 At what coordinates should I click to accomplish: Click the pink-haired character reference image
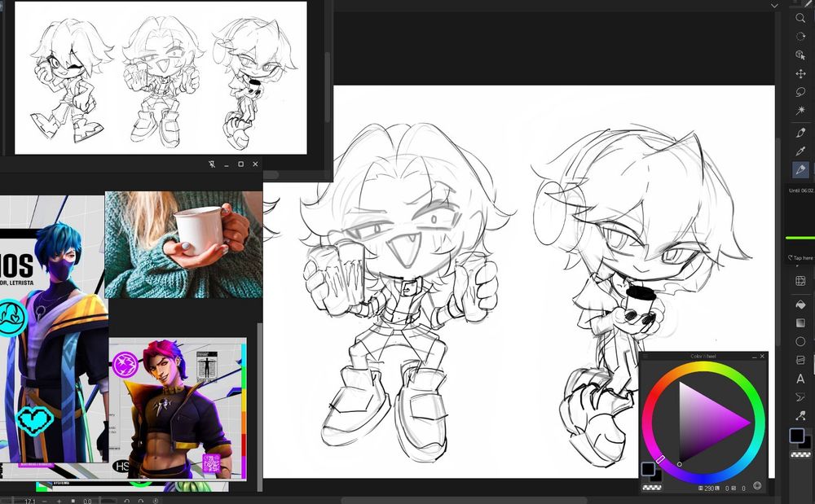click(x=178, y=409)
